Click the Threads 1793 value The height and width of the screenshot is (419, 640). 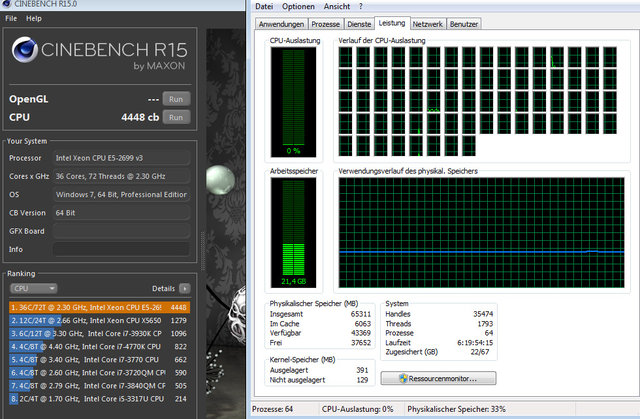[485, 324]
